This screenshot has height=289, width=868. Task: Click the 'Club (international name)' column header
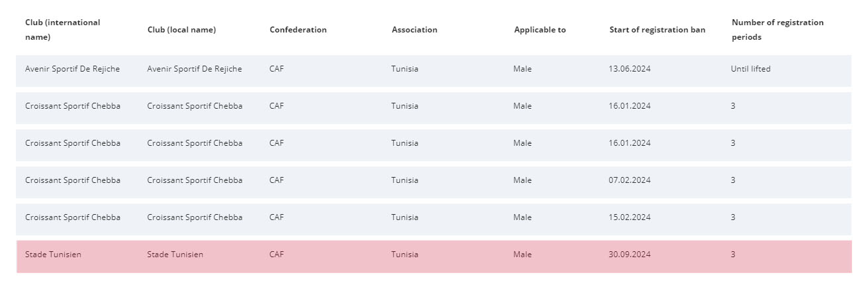[63, 30]
